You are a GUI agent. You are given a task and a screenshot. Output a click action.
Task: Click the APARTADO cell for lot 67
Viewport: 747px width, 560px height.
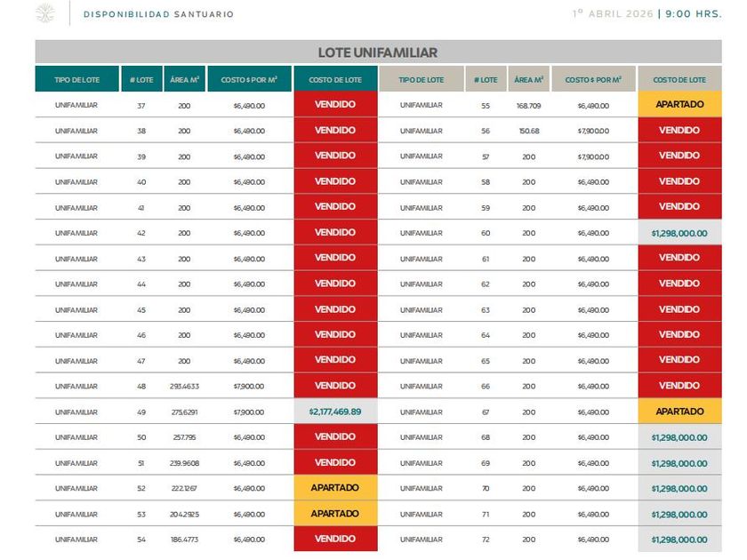click(679, 412)
